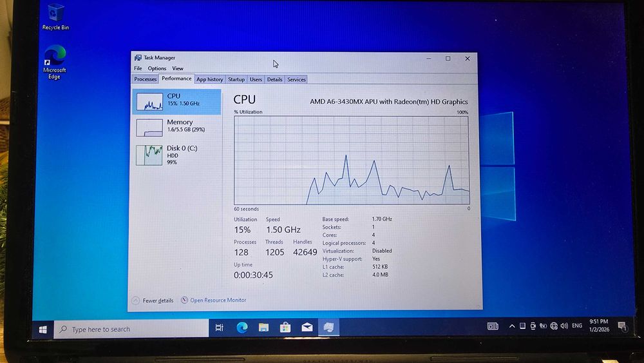The height and width of the screenshot is (363, 644).
Task: Open the network globe tray icon
Action: (554, 326)
